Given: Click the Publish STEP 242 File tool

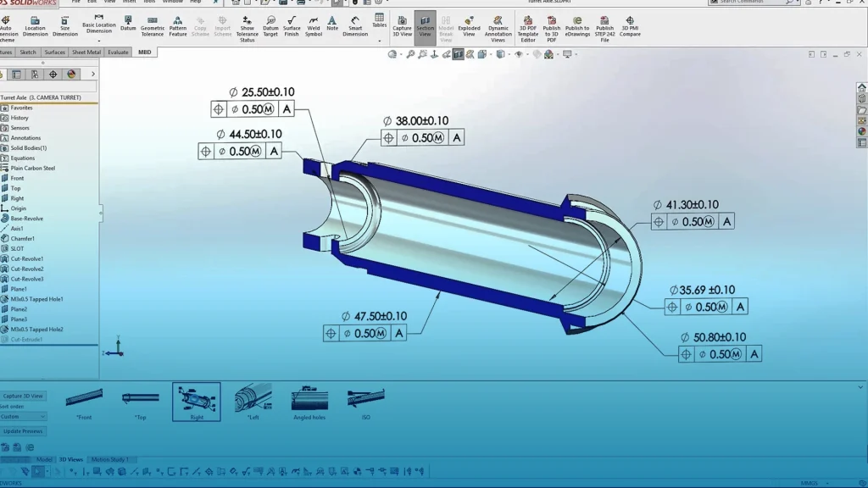Looking at the screenshot, I should pos(604,25).
